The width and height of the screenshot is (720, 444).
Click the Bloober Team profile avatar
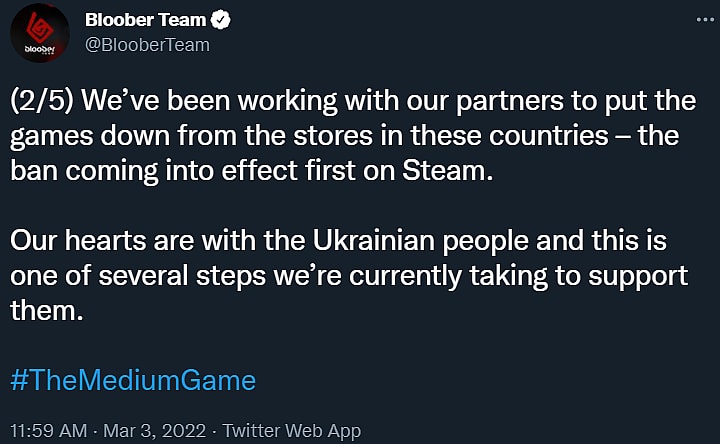pyautogui.click(x=40, y=33)
